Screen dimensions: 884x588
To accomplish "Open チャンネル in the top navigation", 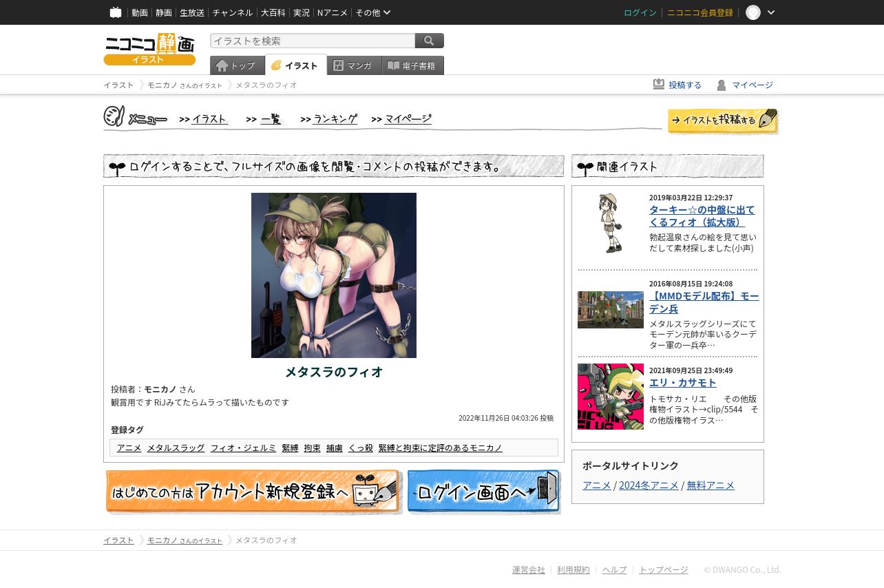I will coord(233,12).
